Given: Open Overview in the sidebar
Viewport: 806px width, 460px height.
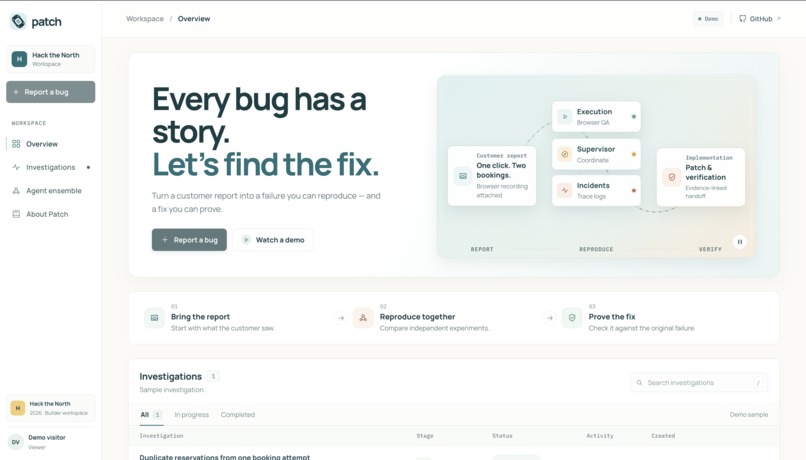Looking at the screenshot, I should coord(50,144).
